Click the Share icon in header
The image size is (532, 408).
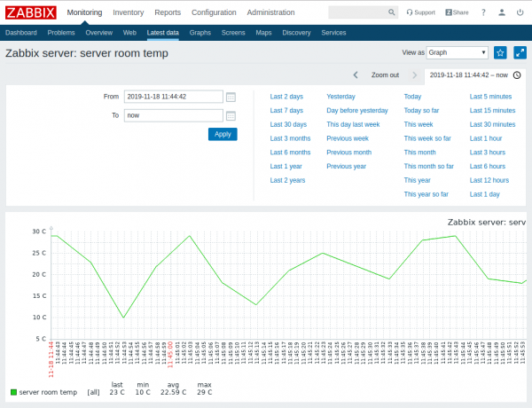457,13
